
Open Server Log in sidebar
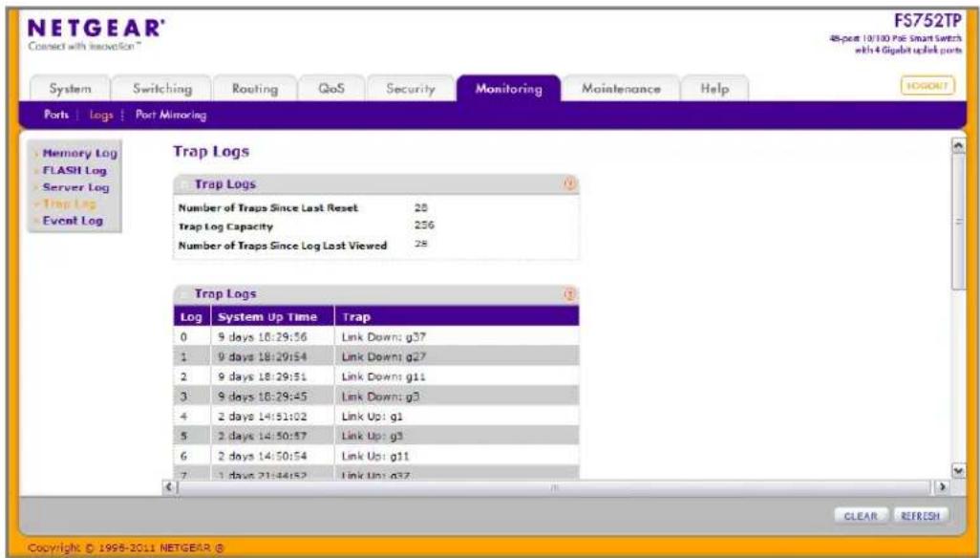(x=75, y=187)
